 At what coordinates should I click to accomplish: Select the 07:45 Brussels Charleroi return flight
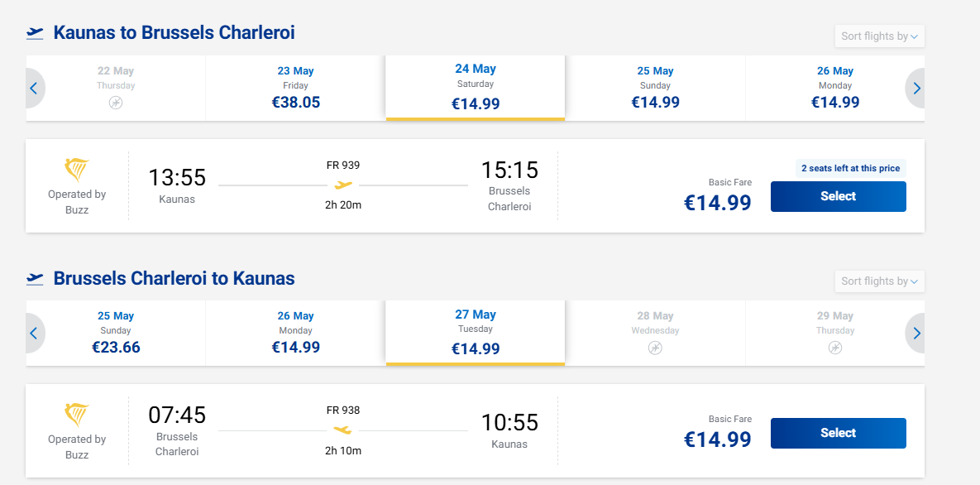(838, 433)
